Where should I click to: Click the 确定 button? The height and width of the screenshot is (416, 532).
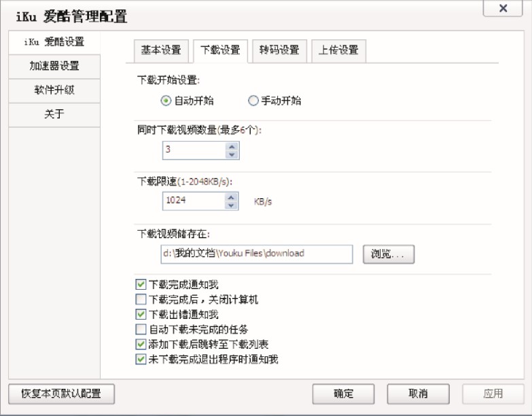(343, 394)
